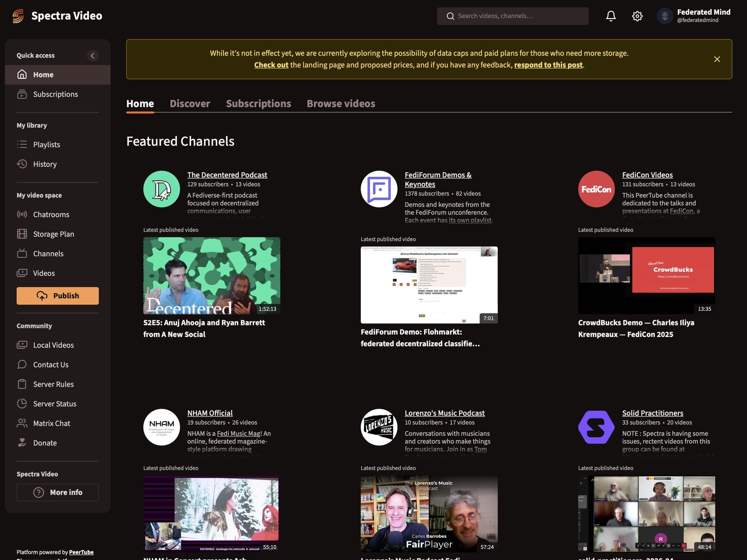Click the Local Videos icon
This screenshot has height=560, width=747.
[x=22, y=345]
